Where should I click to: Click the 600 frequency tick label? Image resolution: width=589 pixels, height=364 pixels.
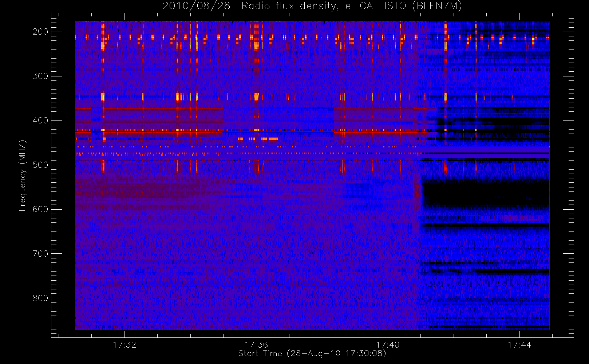pos(40,209)
